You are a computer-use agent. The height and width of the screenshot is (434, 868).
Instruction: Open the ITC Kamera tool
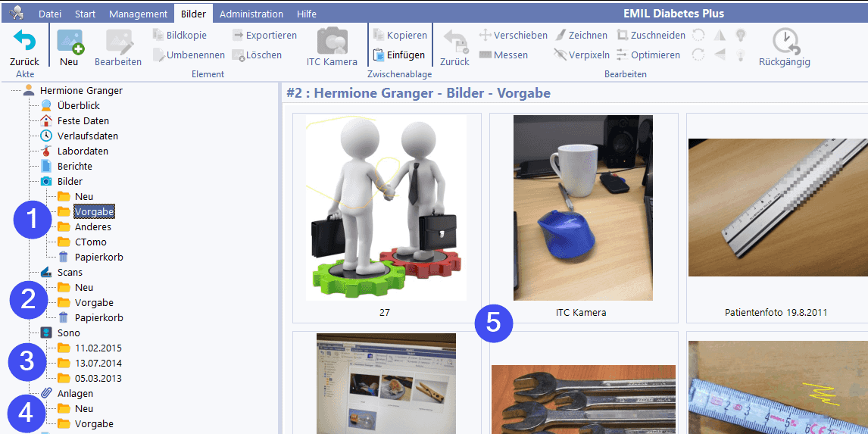click(x=332, y=44)
